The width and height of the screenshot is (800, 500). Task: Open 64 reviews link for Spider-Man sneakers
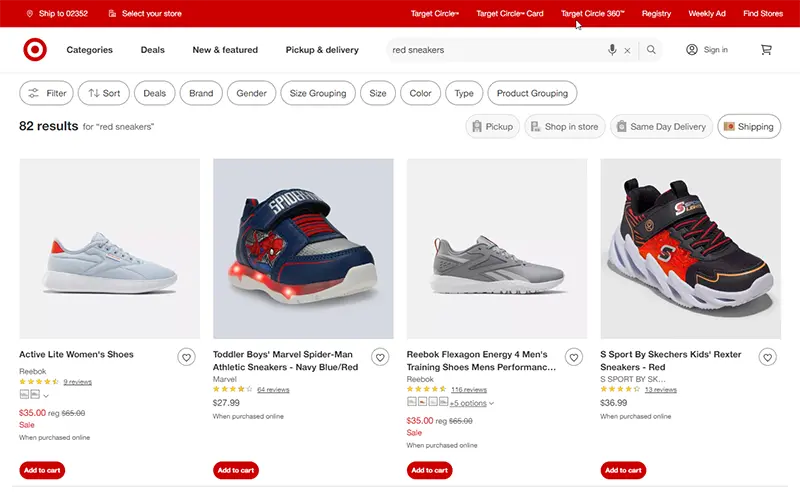pyautogui.click(x=273, y=390)
